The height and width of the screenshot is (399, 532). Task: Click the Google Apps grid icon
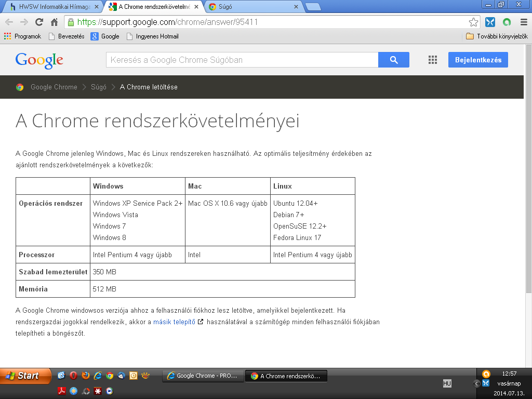pyautogui.click(x=433, y=60)
